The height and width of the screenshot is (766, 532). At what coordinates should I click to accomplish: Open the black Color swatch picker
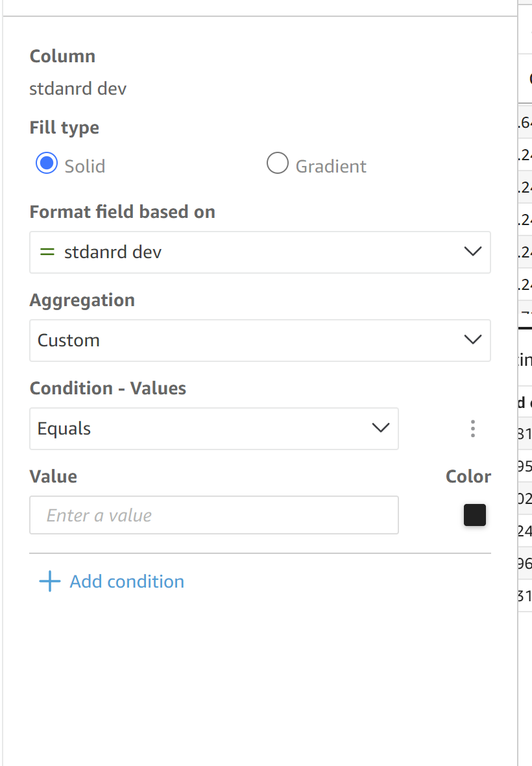coord(475,515)
